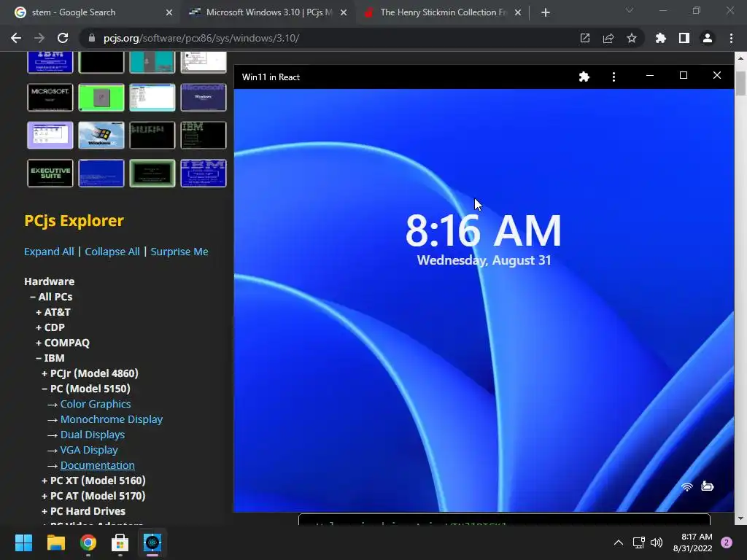Click the MICROSOFT black thumbnail
Screen dimensions: 747x560
coord(50,97)
